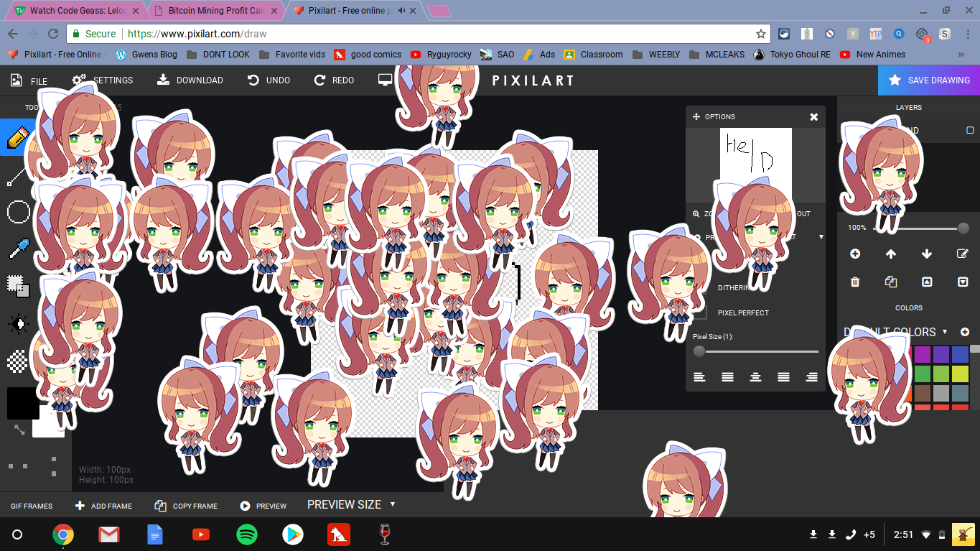Click the Options panel move handle icon
980x551 pixels.
(x=696, y=116)
